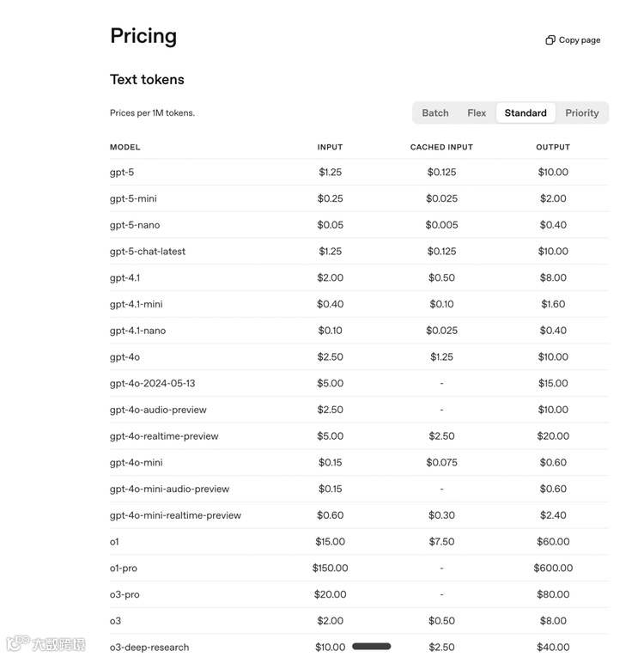The image size is (644, 657).
Task: Click the MODEL column header
Action: click(125, 147)
